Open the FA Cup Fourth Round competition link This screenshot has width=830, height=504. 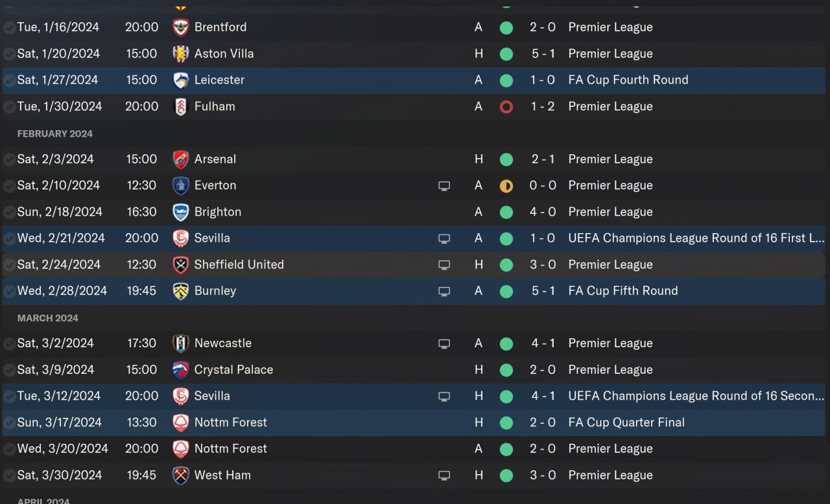(x=628, y=80)
